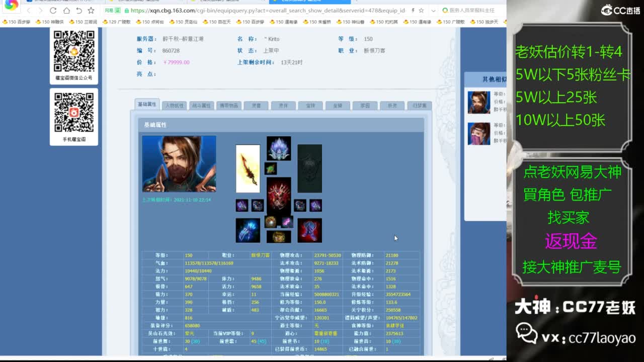Open the 灵兽 tab
Image resolution: width=644 pixels, height=362 pixels.
[x=256, y=106]
